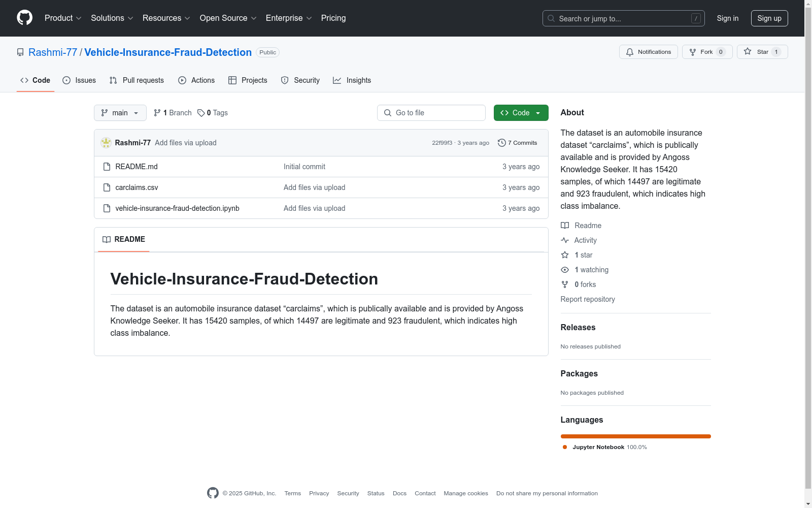The height and width of the screenshot is (508, 812).
Task: Click the Go to file input
Action: tap(431, 113)
